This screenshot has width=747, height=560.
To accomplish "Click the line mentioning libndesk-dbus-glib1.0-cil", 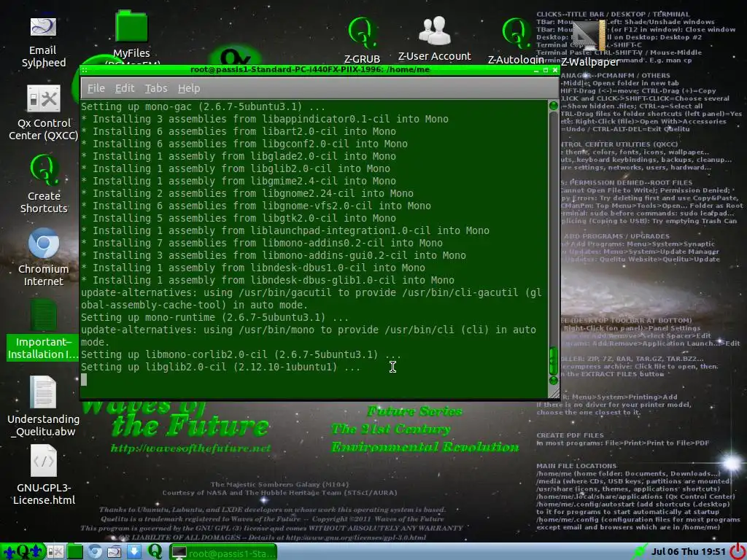I will pos(267,280).
